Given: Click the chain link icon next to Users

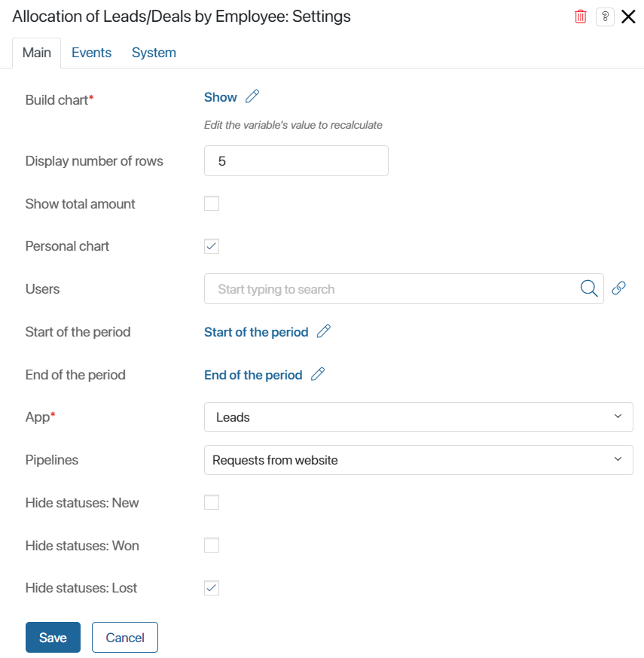Looking at the screenshot, I should tap(618, 288).
